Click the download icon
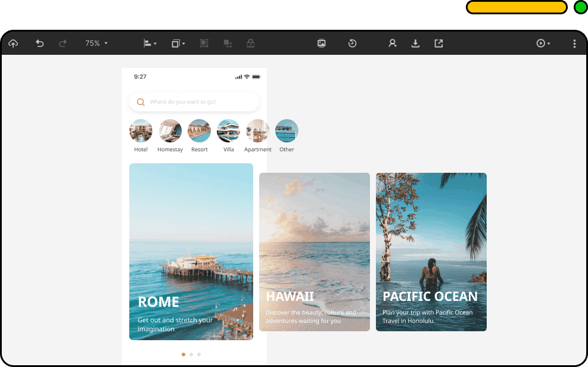The height and width of the screenshot is (367, 588). pyautogui.click(x=415, y=43)
